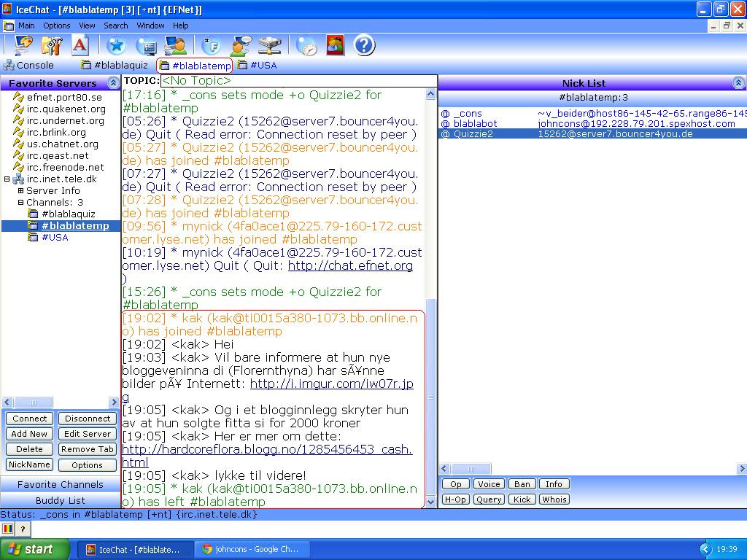Select irc.freenode.net server
This screenshot has height=560, width=747.
[x=65, y=167]
